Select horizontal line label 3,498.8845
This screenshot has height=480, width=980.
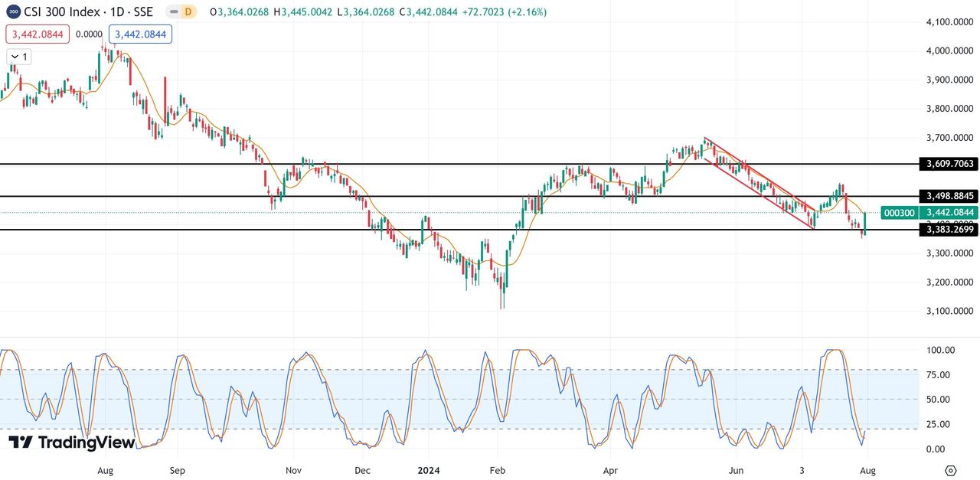(949, 196)
